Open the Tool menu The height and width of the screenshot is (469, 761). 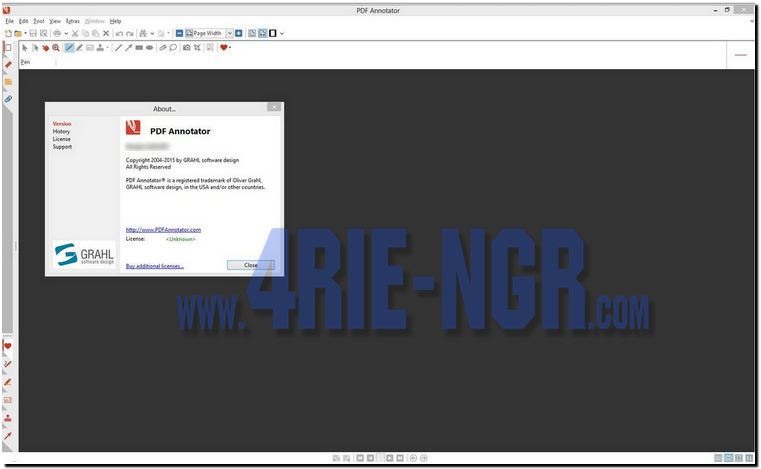[x=39, y=21]
